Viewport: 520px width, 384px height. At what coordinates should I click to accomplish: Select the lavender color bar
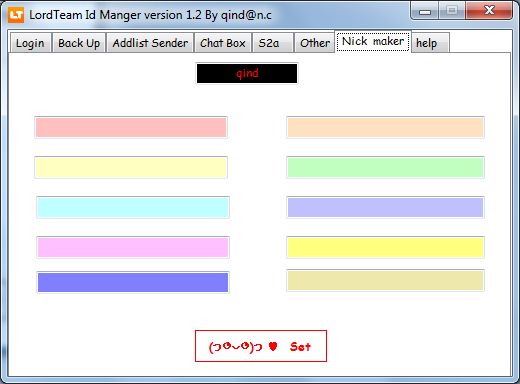[385, 207]
